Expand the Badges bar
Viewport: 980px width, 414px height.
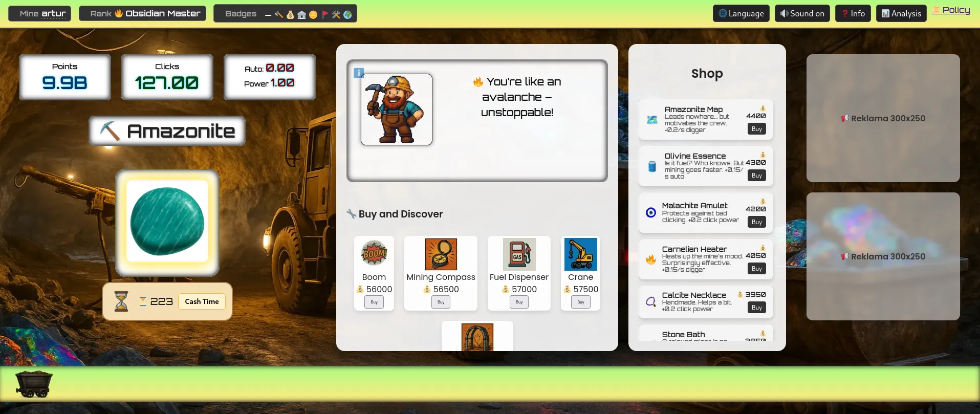coord(285,14)
